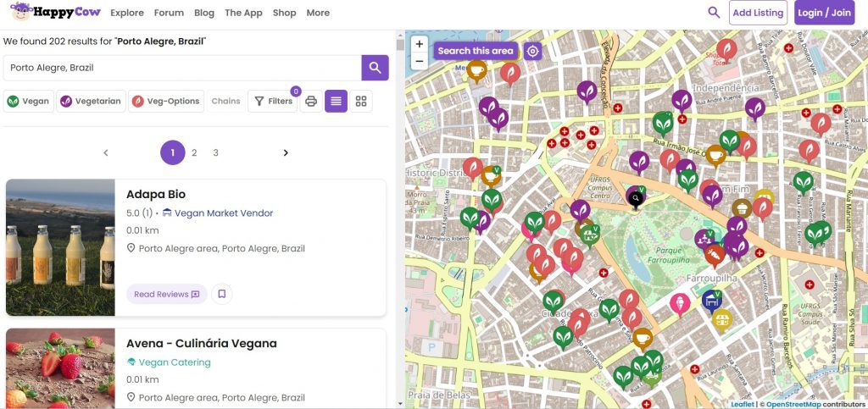Select results page 1
The width and height of the screenshot is (868, 409).
click(x=173, y=153)
